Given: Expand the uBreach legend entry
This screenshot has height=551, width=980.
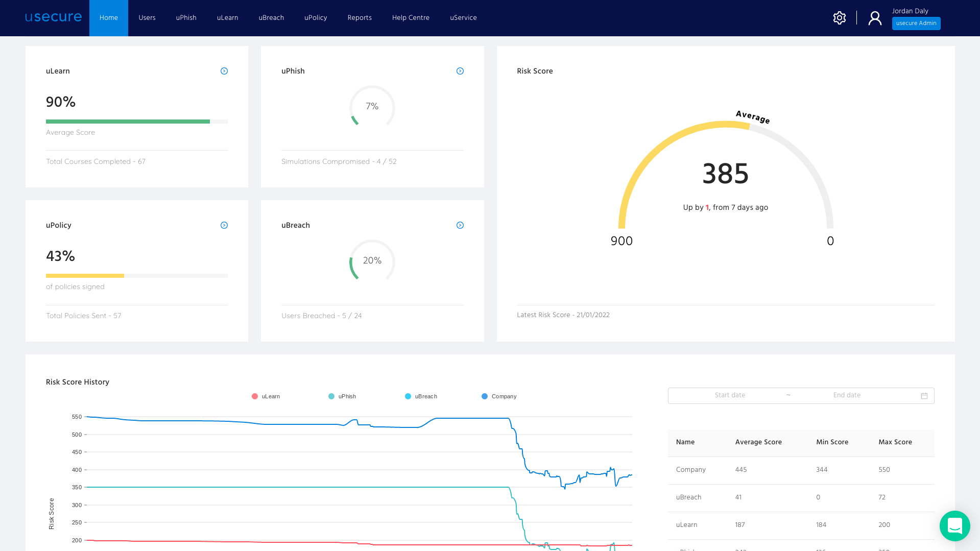Looking at the screenshot, I should (420, 396).
